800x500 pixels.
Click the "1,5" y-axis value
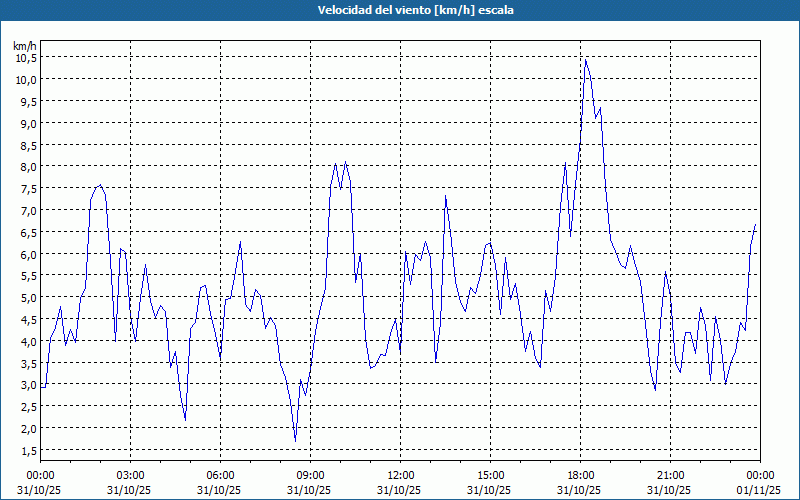25,451
